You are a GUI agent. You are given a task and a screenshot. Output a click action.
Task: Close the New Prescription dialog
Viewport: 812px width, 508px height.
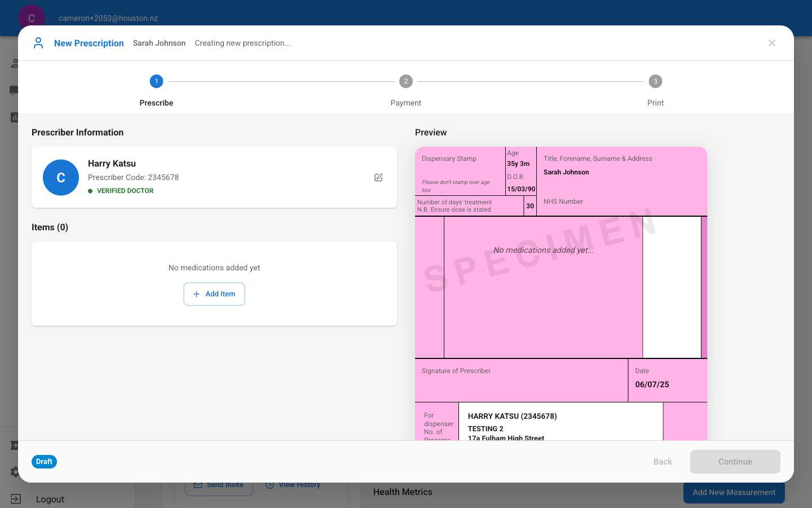pos(772,43)
